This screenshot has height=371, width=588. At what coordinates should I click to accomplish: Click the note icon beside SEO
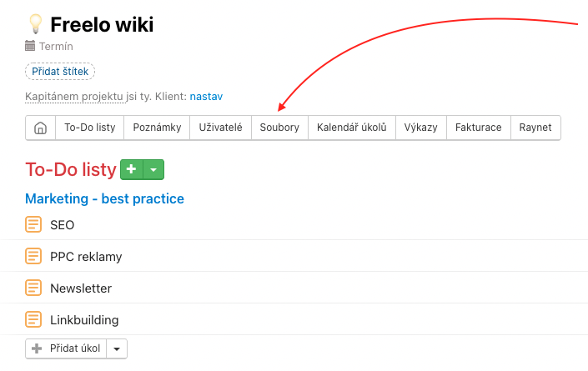[33, 224]
